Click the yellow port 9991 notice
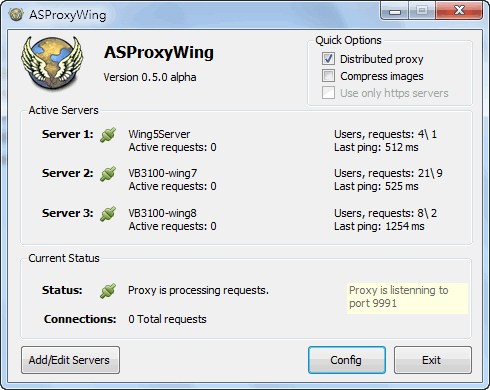Viewport: 490px width, 390px height. coord(407,298)
